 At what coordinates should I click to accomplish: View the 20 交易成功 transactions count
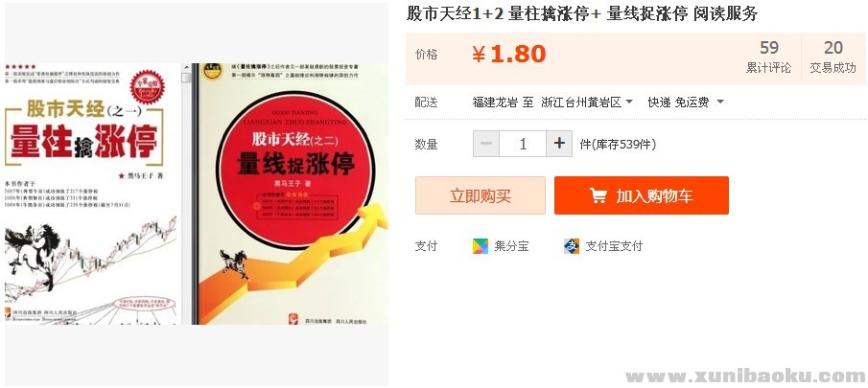click(x=833, y=57)
